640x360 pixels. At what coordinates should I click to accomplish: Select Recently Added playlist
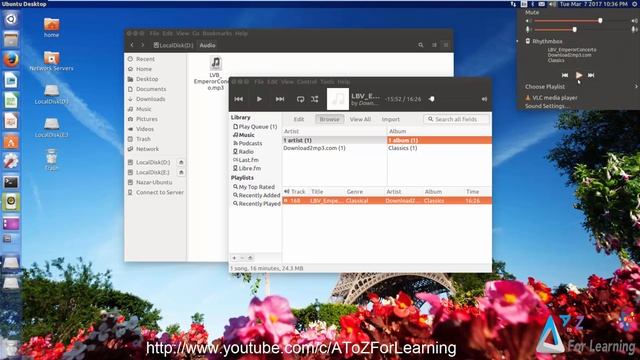(x=256, y=195)
